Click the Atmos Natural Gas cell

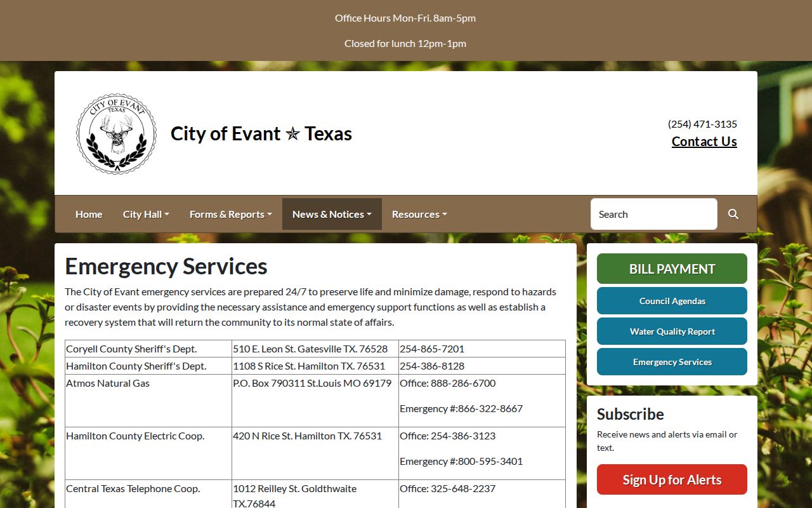tap(148, 401)
